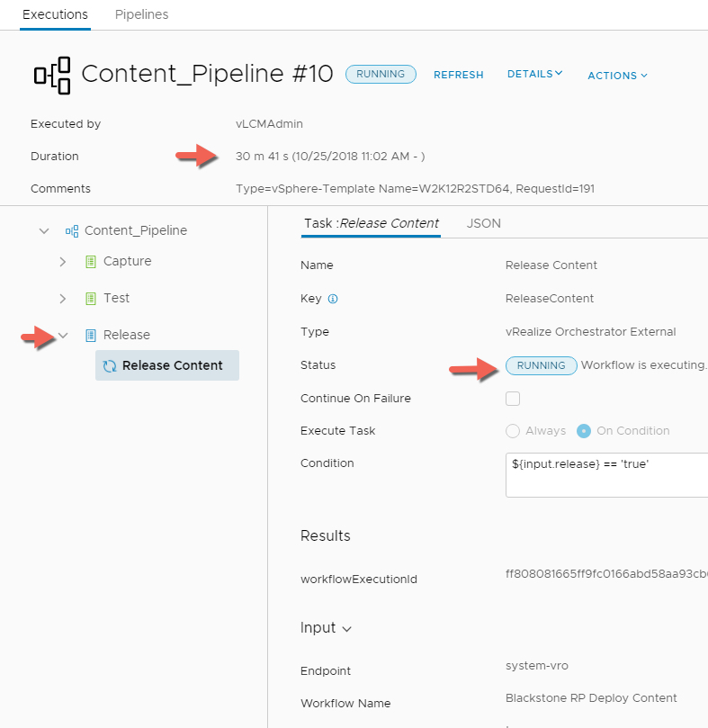Screen dimensions: 708x728
Task: Open the JSON tab
Action: click(x=484, y=223)
